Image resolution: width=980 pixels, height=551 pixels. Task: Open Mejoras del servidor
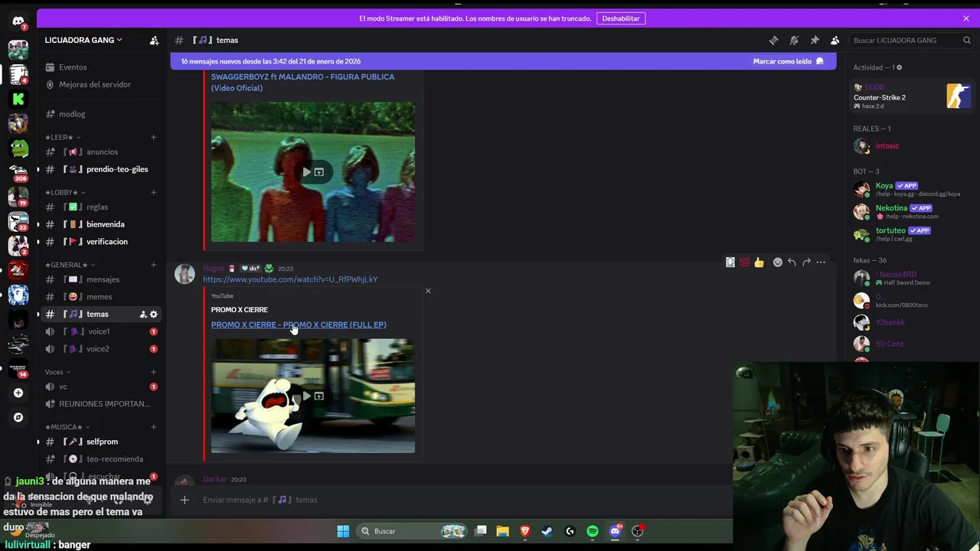101,84
